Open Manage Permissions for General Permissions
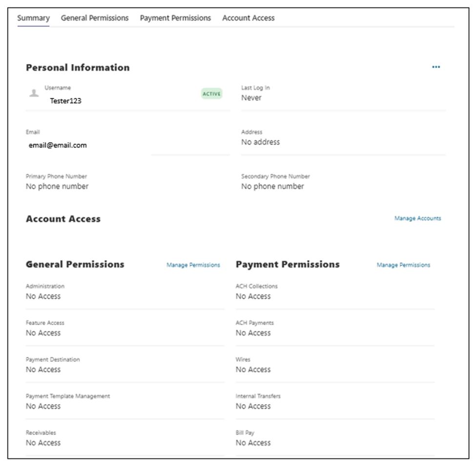This screenshot has height=462, width=476. [x=193, y=265]
